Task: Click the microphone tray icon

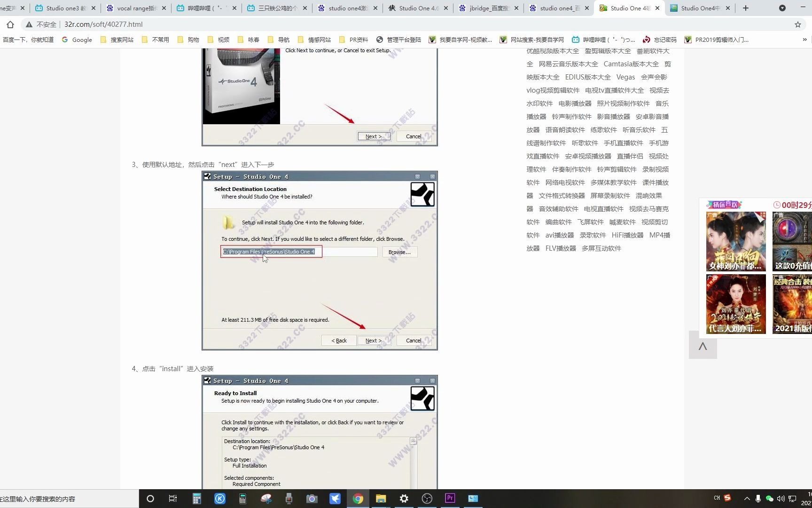Action: 758,499
